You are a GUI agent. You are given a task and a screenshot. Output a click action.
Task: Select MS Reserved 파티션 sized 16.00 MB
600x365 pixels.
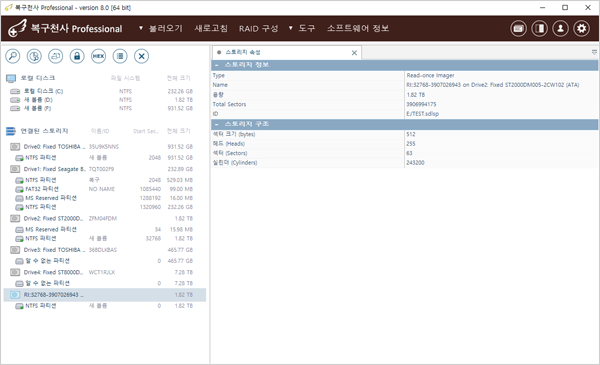click(x=104, y=198)
